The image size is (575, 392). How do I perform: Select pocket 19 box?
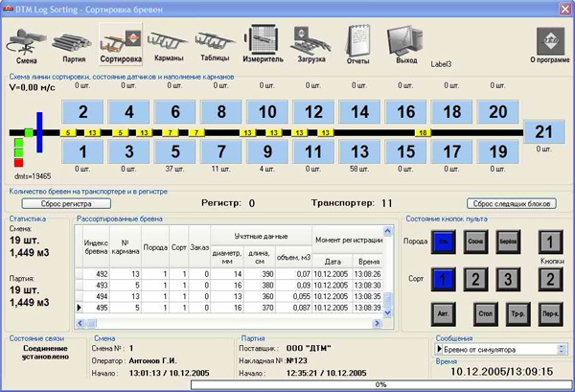(498, 151)
